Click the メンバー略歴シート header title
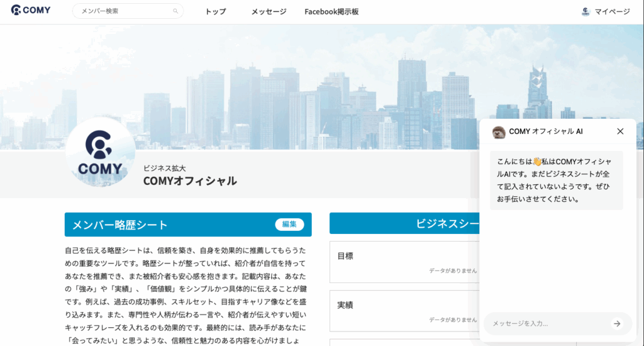Image resolution: width=644 pixels, height=346 pixels. click(x=120, y=225)
